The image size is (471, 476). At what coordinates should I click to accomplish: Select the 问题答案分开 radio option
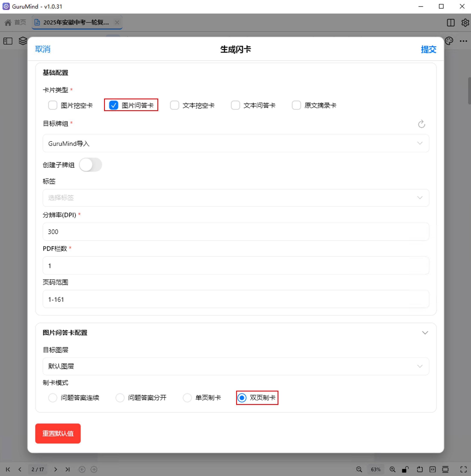tap(120, 397)
